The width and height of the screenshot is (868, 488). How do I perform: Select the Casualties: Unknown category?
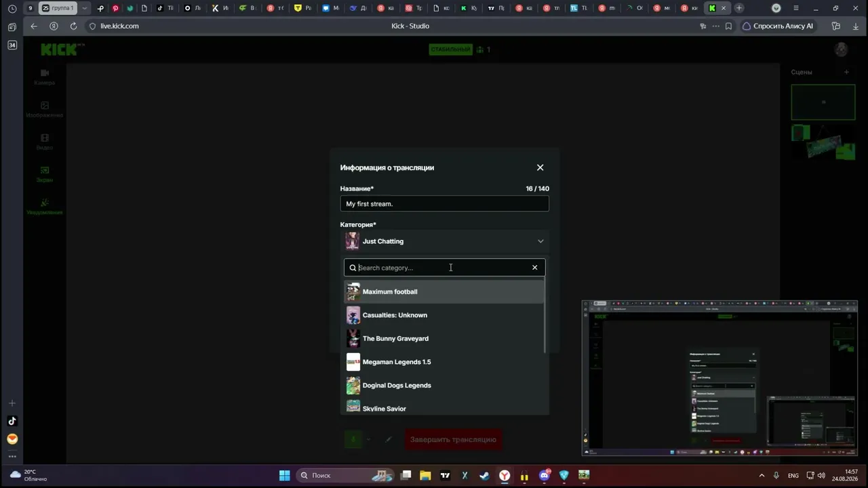point(444,315)
